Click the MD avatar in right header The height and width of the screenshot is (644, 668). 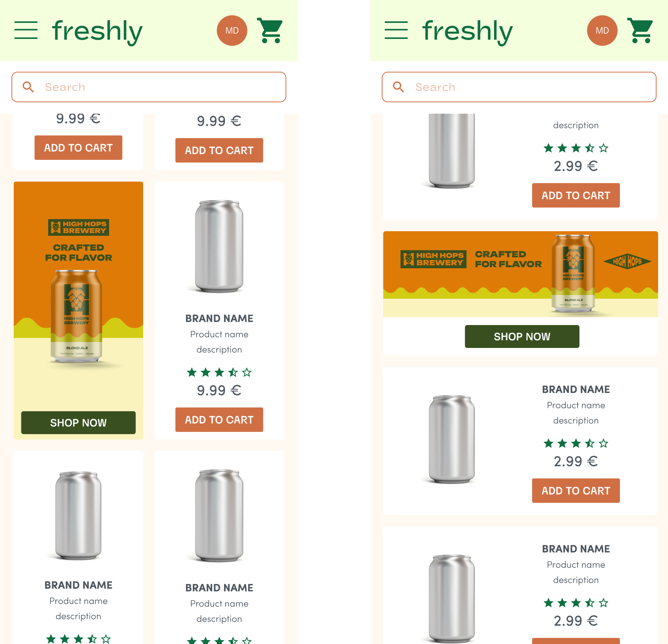(602, 31)
